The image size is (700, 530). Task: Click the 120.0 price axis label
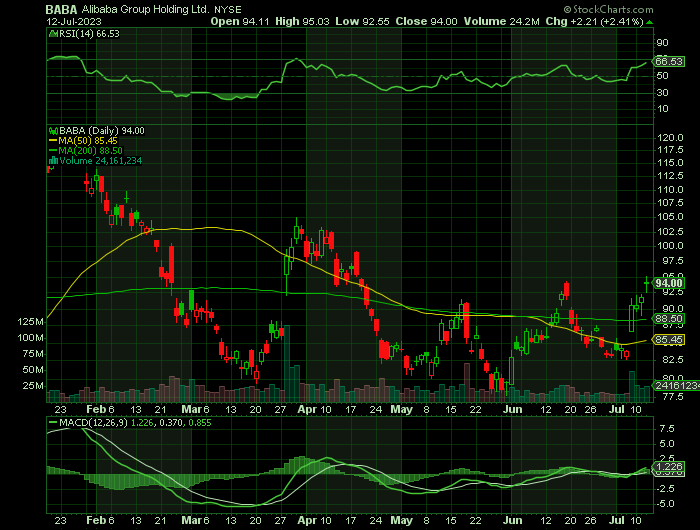671,138
